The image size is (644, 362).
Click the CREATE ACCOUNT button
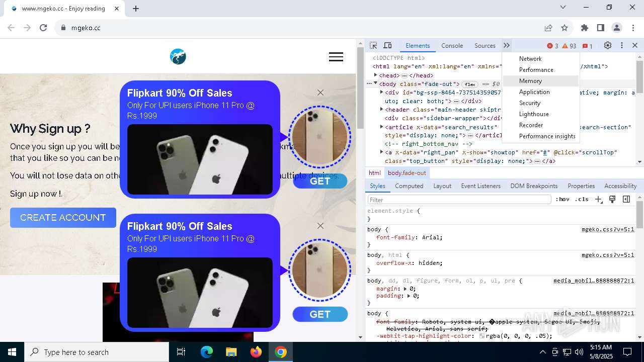click(63, 218)
